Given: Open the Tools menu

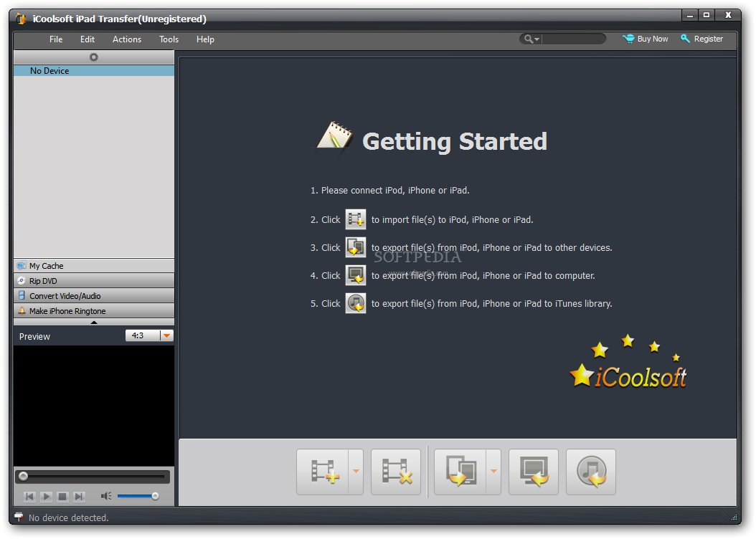Looking at the screenshot, I should coord(169,39).
